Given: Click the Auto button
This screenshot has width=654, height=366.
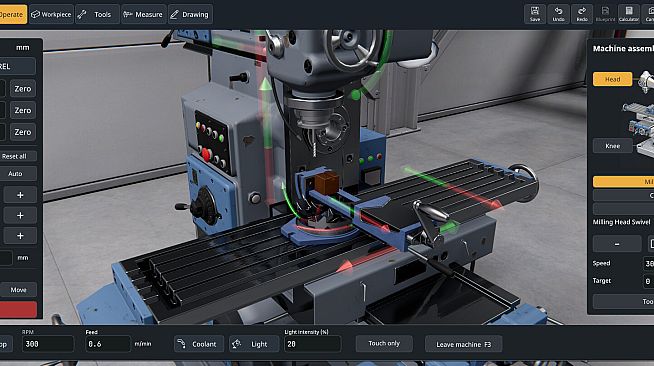Looking at the screenshot, I should tap(17, 173).
